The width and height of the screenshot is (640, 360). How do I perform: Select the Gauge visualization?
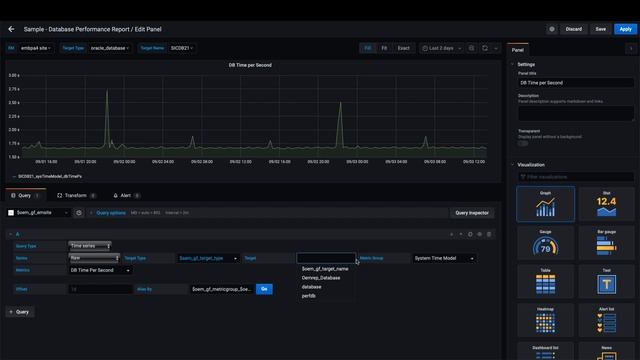pos(545,243)
